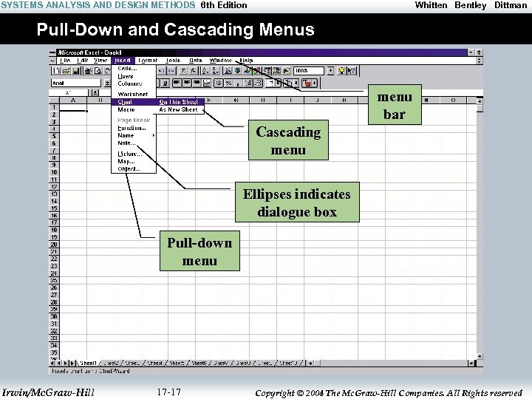This screenshot has height=399, width=532.
Task: Choose Function... from the Insert menu
Action: tap(134, 128)
